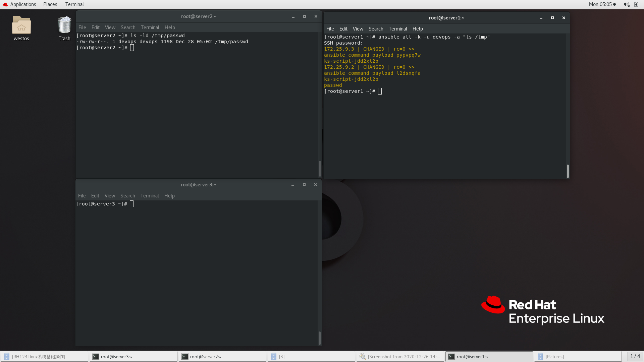Click the volume speaker icon in top bar
Screen dimensions: 644x362
[626, 4]
